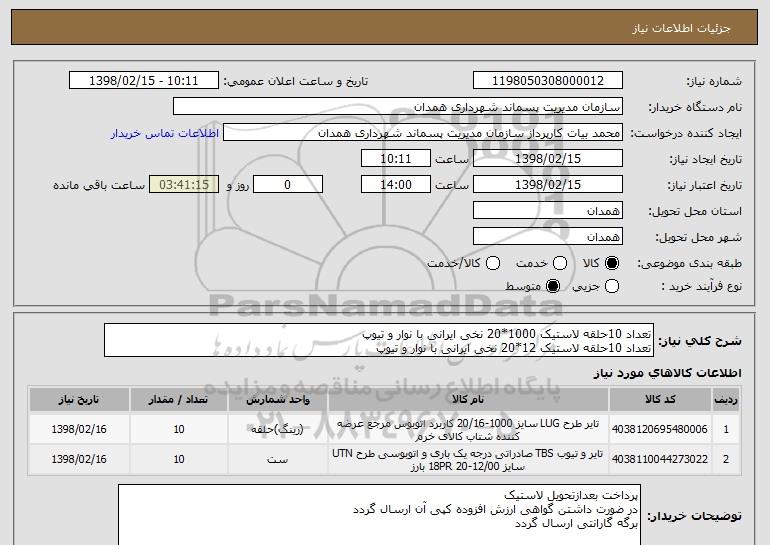Choose the جزیی purchase type radio
This screenshot has height=545, width=770.
click(x=612, y=286)
